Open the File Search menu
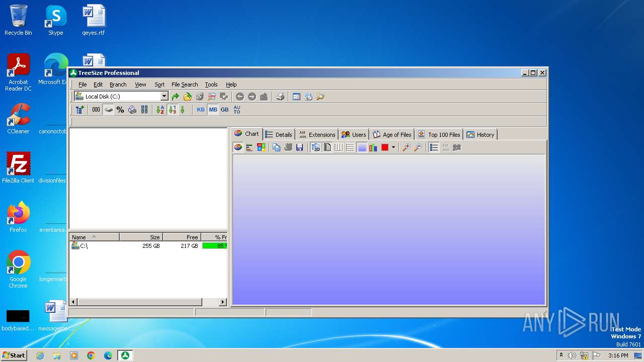The width and height of the screenshot is (644, 362). [185, 84]
